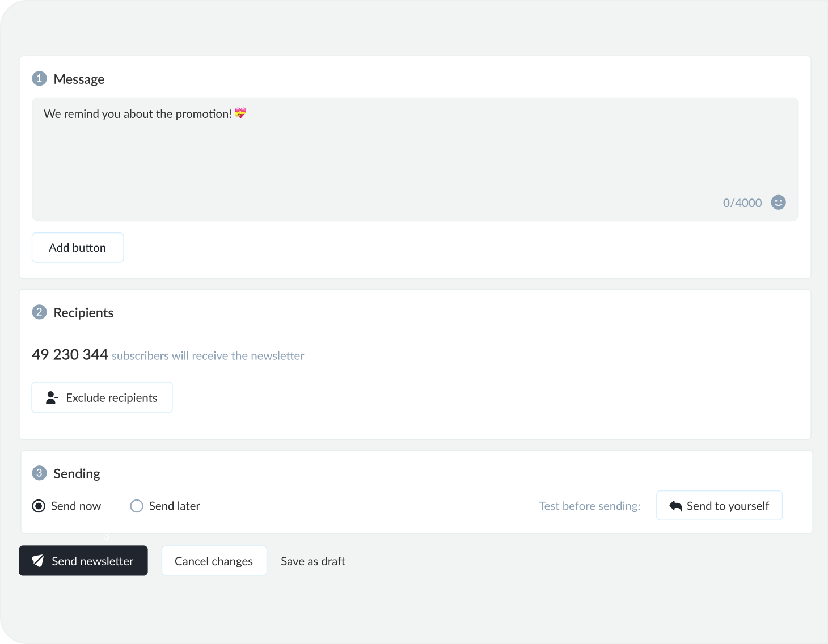The width and height of the screenshot is (828, 644).
Task: Click the paper plane icon on Send newsletter
Action: (x=38, y=561)
